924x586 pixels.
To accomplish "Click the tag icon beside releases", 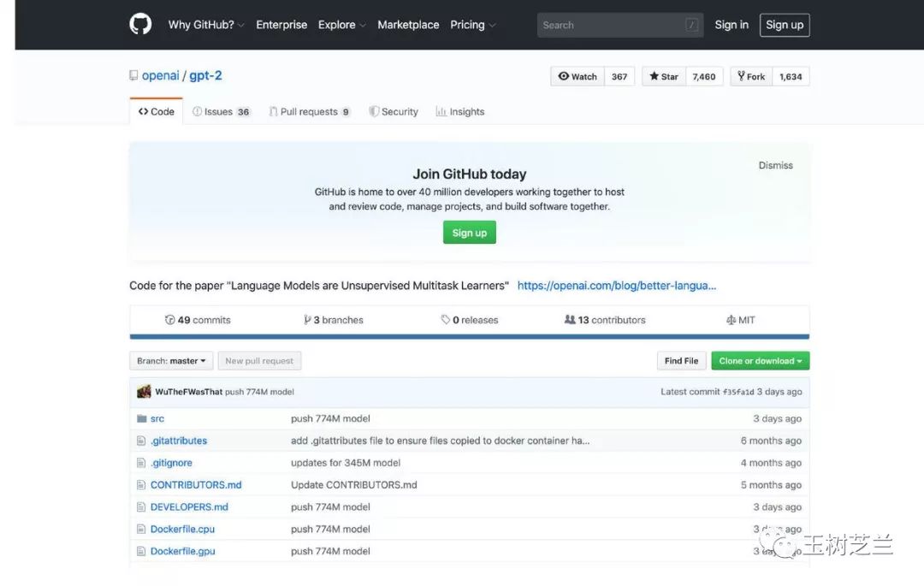I will click(x=446, y=320).
